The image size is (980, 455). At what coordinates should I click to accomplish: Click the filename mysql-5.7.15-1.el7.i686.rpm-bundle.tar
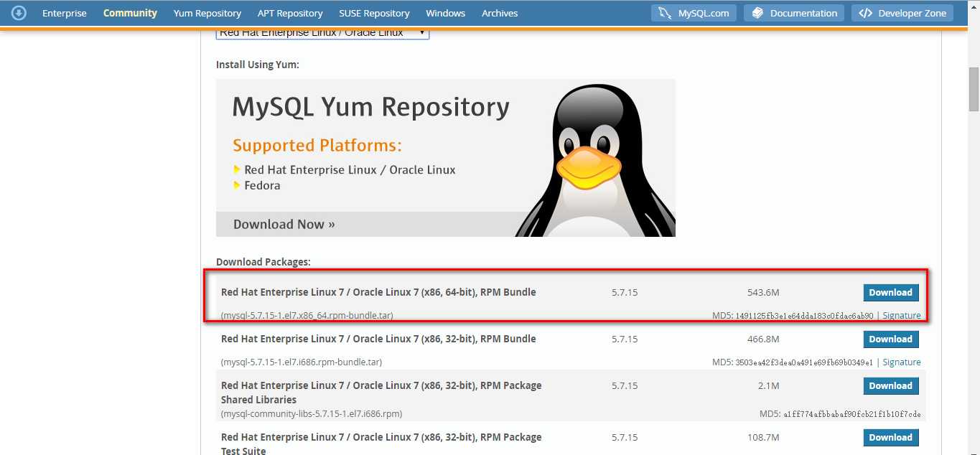302,362
